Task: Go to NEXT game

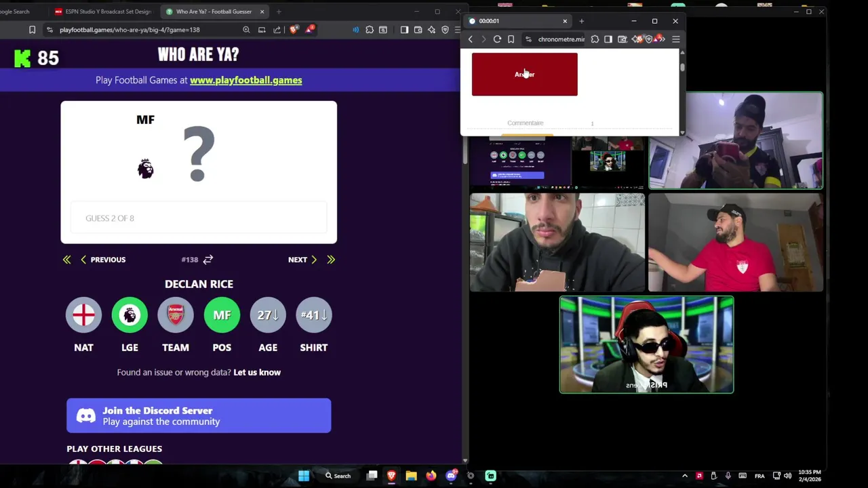Action: point(302,260)
